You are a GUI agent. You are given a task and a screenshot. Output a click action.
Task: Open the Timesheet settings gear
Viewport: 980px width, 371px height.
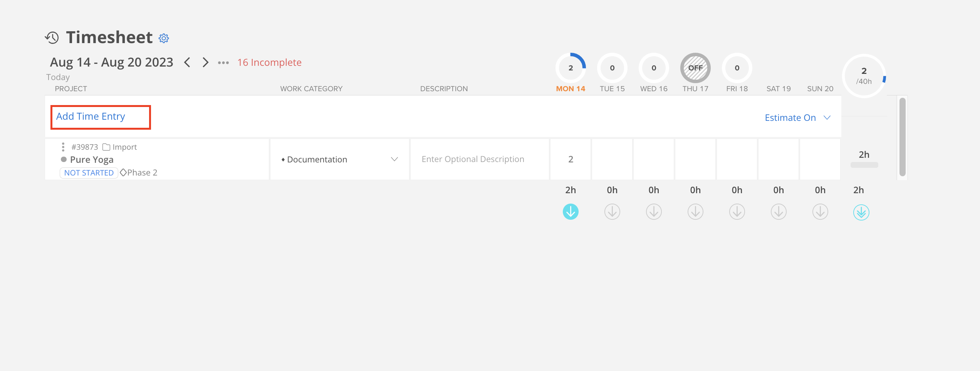(x=163, y=38)
